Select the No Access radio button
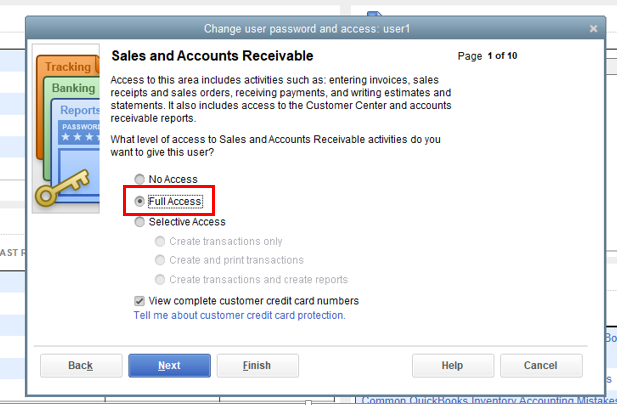This screenshot has height=405, width=617. click(x=140, y=179)
